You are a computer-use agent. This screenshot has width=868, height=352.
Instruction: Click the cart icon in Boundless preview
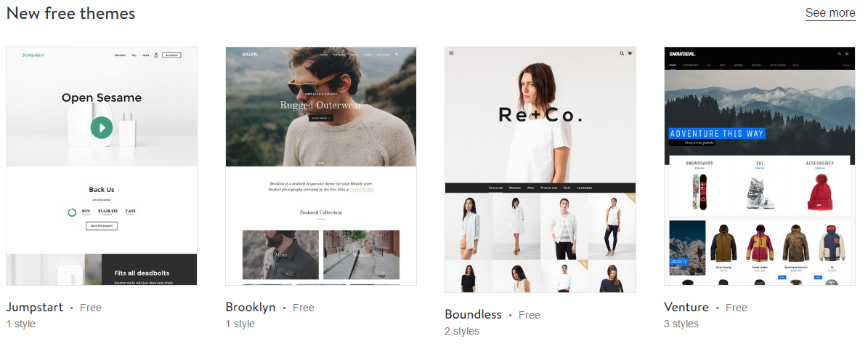(630, 53)
